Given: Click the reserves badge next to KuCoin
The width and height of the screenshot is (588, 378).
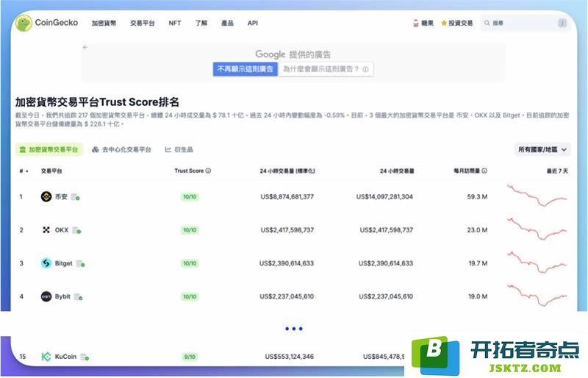Looking at the screenshot, I should pos(85,357).
